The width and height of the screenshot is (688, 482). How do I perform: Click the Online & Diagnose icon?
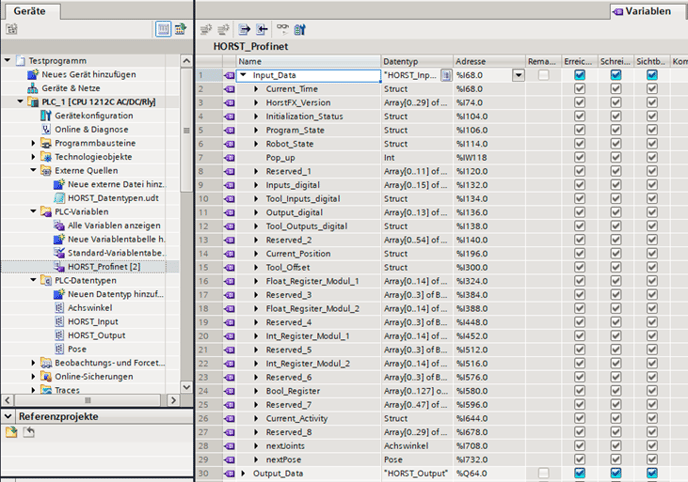click(45, 129)
